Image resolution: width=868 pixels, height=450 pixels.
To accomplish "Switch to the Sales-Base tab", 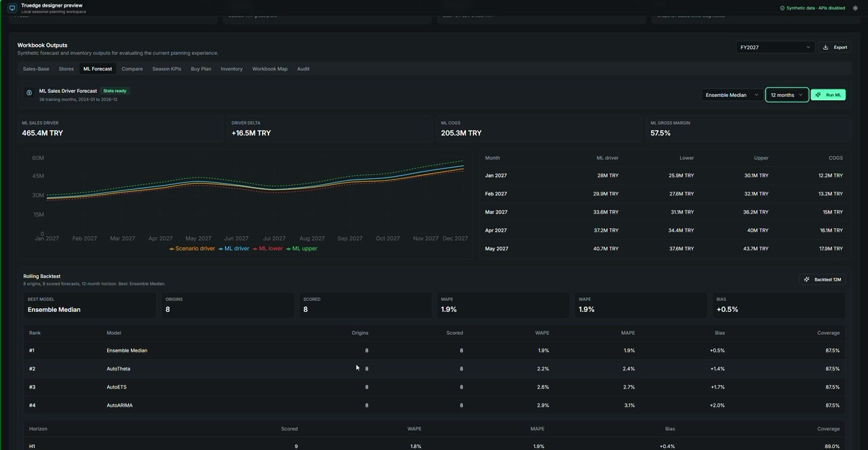I will pyautogui.click(x=36, y=69).
